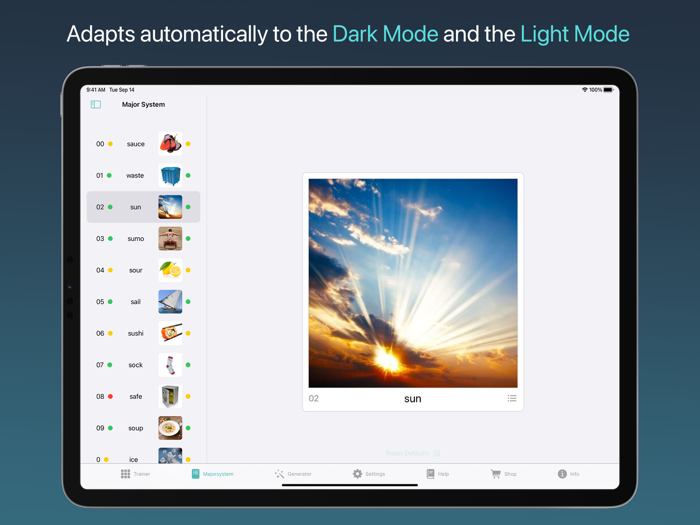The height and width of the screenshot is (525, 700).
Task: Click the yellow dot beside 00
Action: coord(110,144)
